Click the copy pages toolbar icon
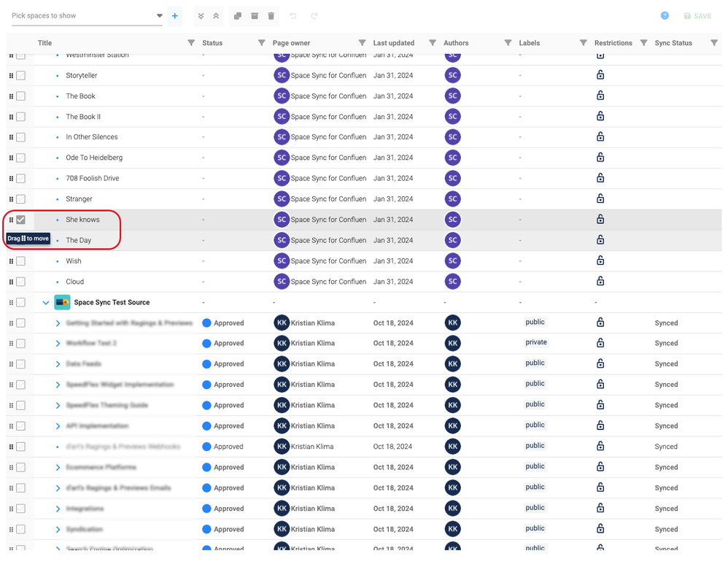This screenshot has width=728, height=586. (x=238, y=16)
